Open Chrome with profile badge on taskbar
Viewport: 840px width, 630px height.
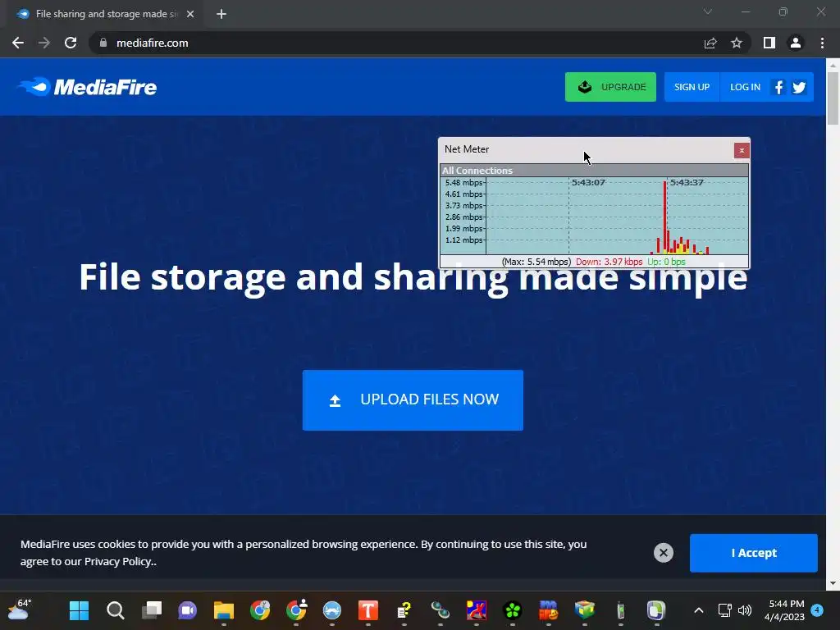pos(296,610)
